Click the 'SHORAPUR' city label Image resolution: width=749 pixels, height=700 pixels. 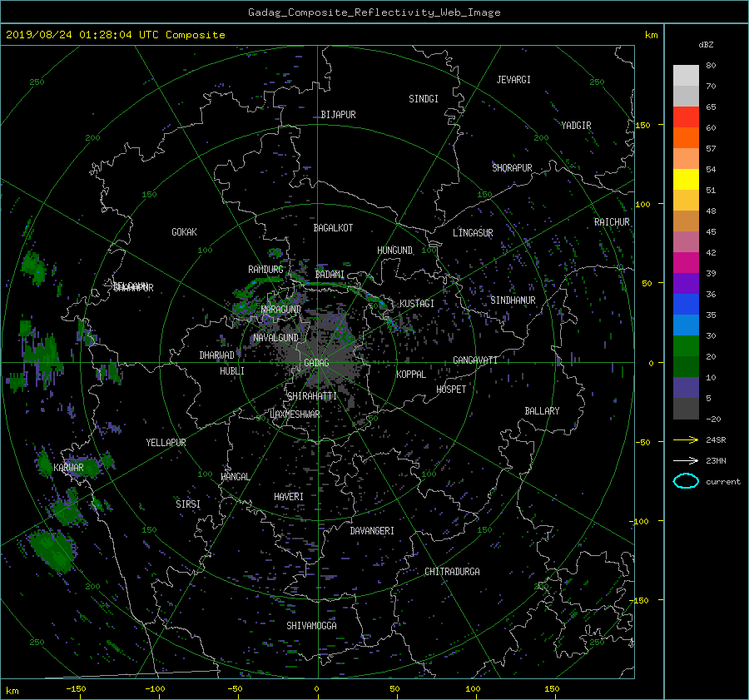(x=512, y=168)
